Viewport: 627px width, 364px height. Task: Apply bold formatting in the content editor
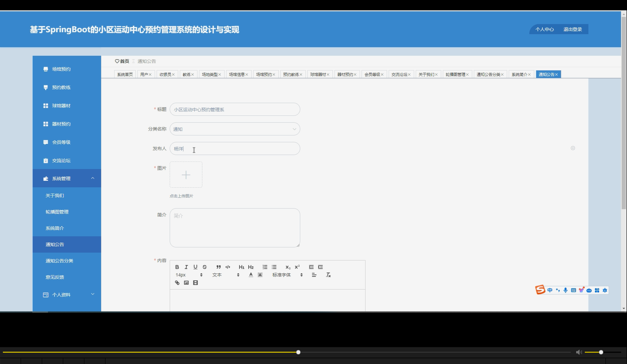point(177,267)
